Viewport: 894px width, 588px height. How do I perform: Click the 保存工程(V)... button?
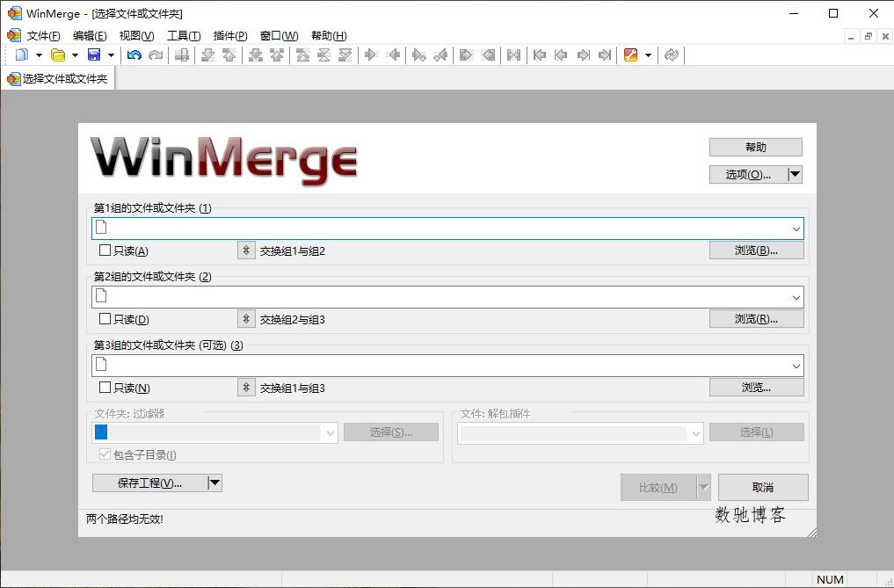coord(149,483)
